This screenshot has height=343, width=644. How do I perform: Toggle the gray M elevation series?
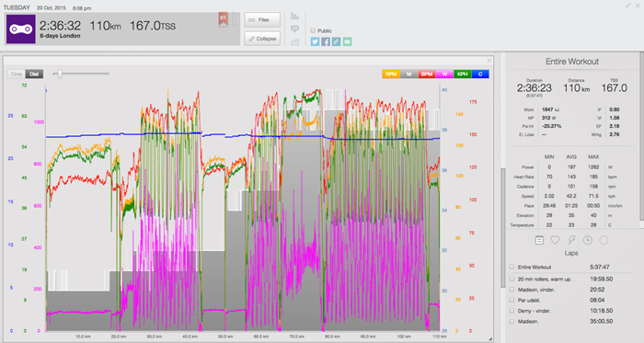[x=409, y=74]
